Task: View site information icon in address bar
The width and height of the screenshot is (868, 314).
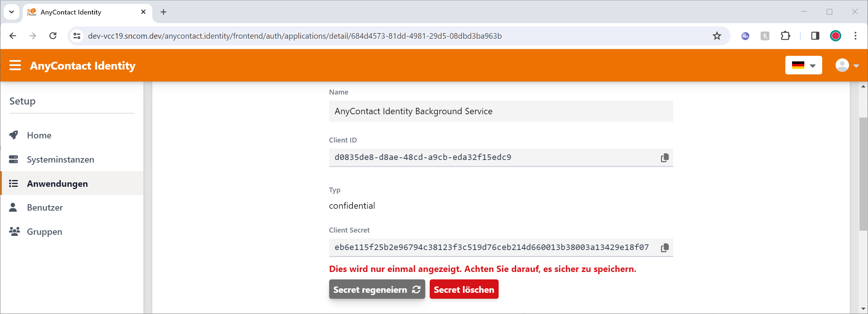Action: pos(77,36)
